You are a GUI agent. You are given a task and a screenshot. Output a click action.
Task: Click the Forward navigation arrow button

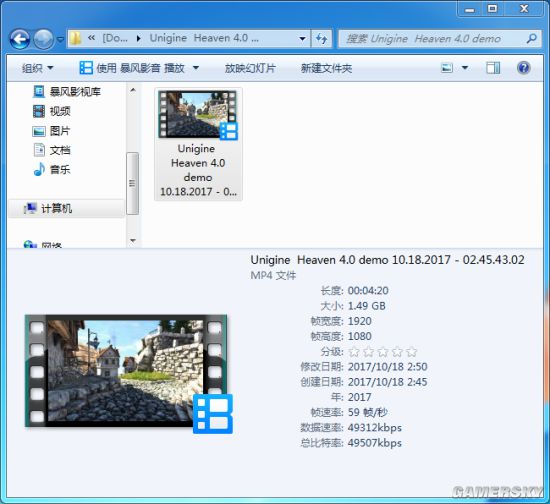[x=43, y=39]
